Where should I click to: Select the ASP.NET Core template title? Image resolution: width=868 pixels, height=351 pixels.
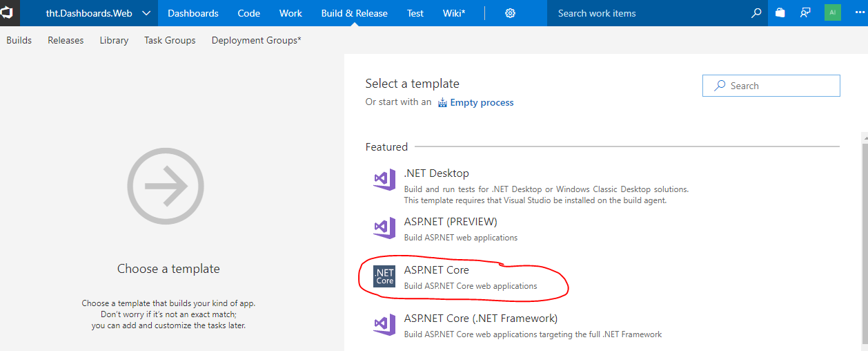(x=437, y=270)
